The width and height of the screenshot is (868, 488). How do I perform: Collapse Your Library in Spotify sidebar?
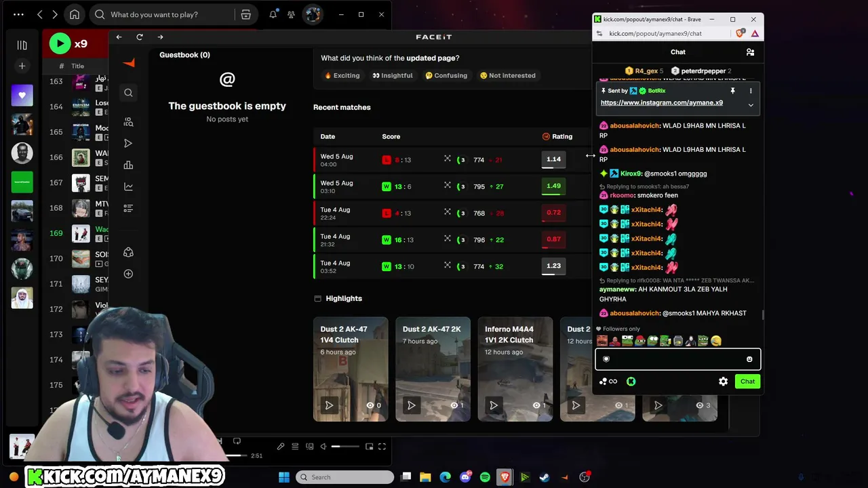pos(22,45)
